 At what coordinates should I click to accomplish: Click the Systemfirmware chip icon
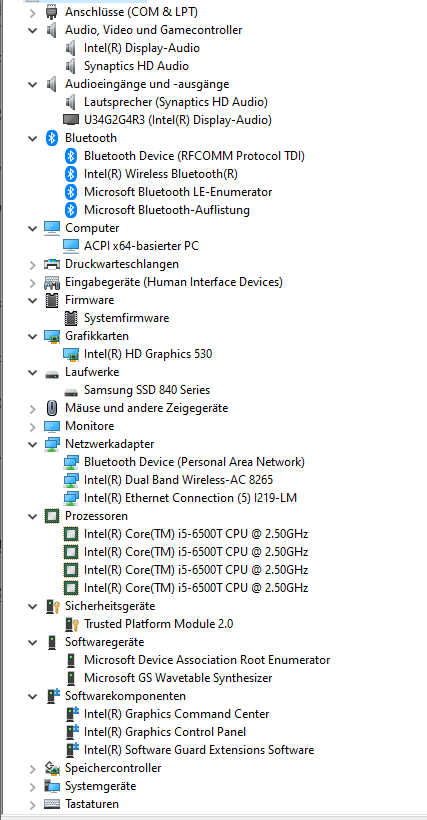click(x=70, y=318)
